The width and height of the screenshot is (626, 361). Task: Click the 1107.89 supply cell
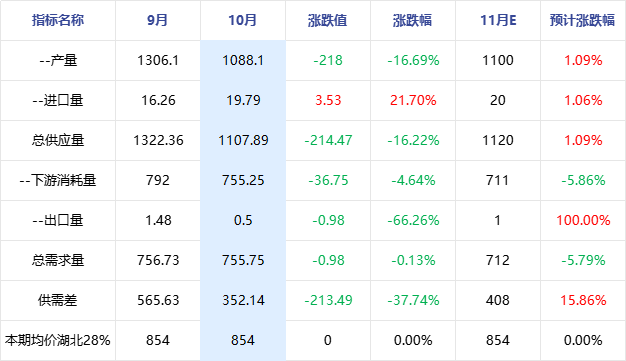coord(243,140)
